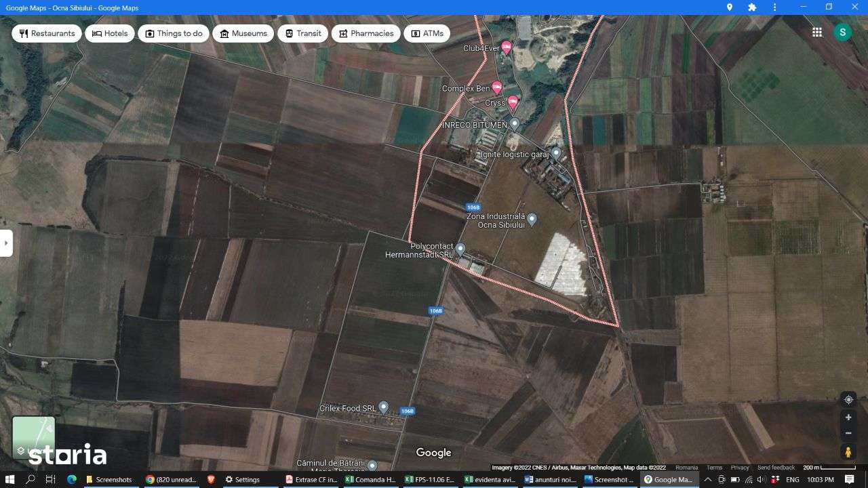Zoom in using the plus icon
Screen dimensions: 868x488
848,417
